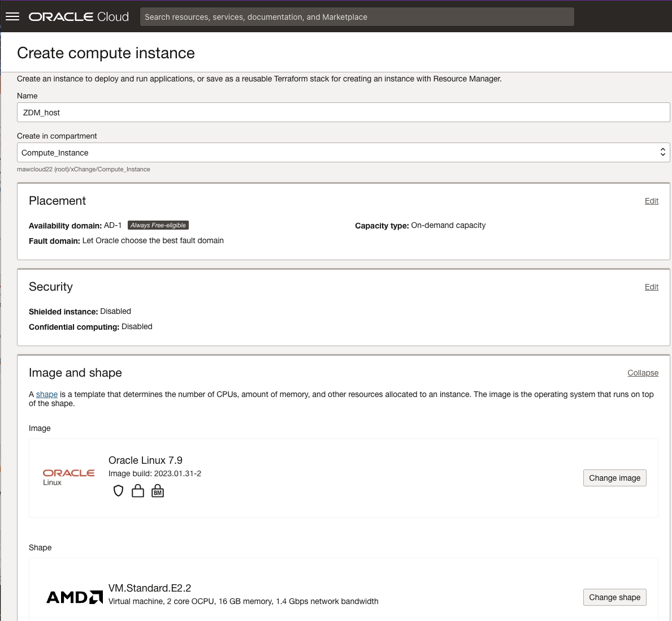The width and height of the screenshot is (672, 621).
Task: Open the hamburger navigation menu
Action: 12,17
